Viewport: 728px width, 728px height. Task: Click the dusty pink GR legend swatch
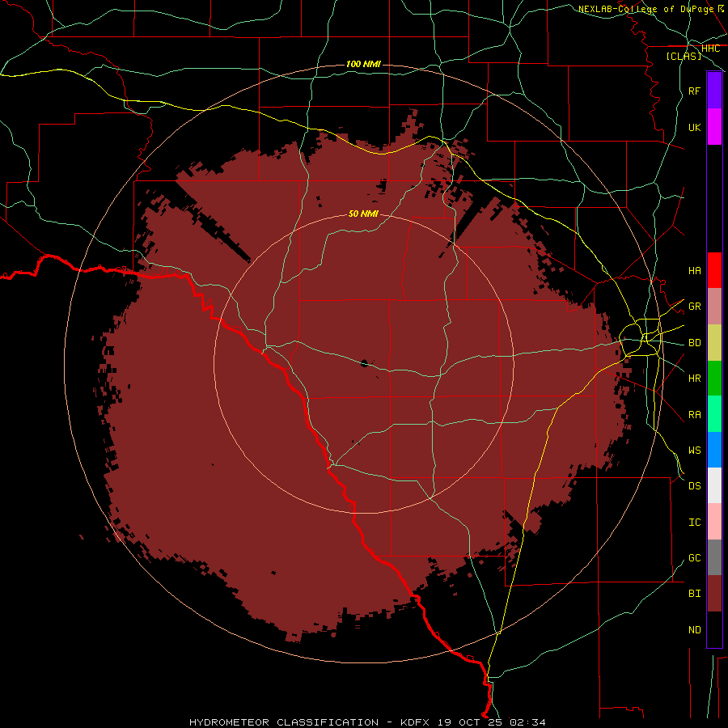(x=714, y=307)
